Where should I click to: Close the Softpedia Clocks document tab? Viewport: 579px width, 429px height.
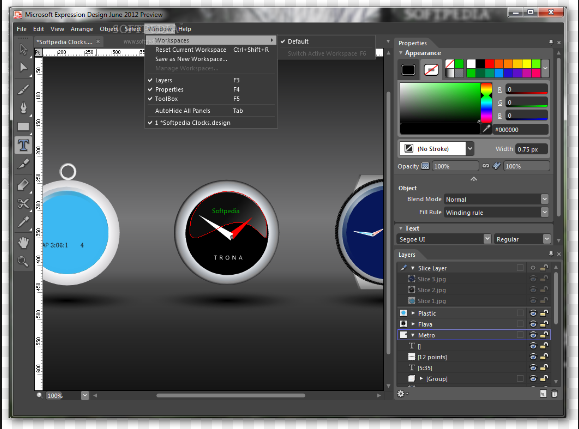tap(98, 42)
